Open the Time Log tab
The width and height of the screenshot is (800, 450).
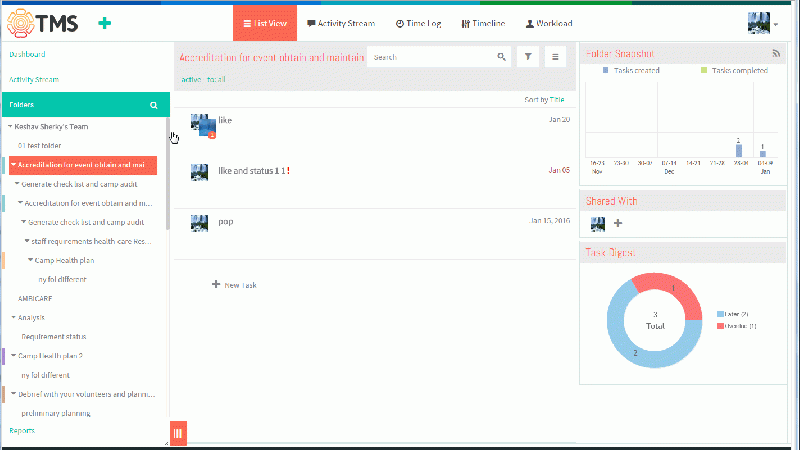pyautogui.click(x=418, y=23)
